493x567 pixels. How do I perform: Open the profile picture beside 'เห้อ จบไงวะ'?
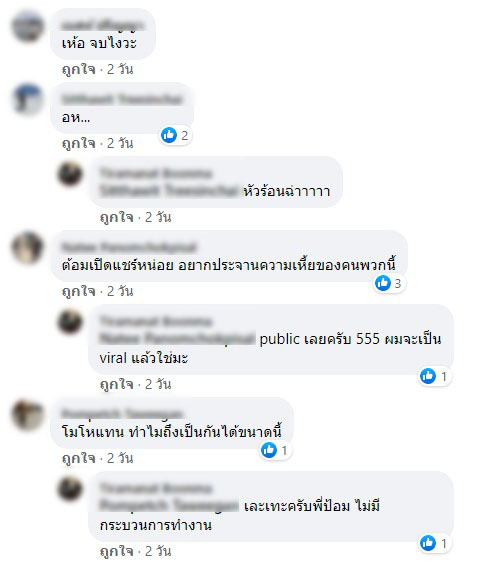pos(28,26)
